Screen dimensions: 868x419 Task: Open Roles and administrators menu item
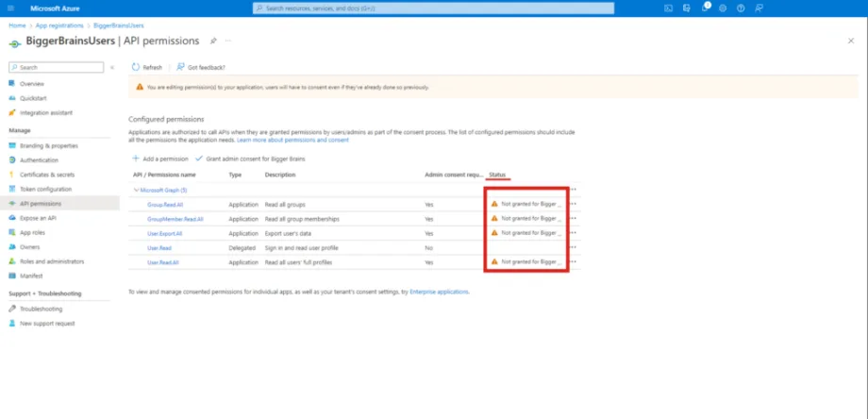pyautogui.click(x=52, y=261)
